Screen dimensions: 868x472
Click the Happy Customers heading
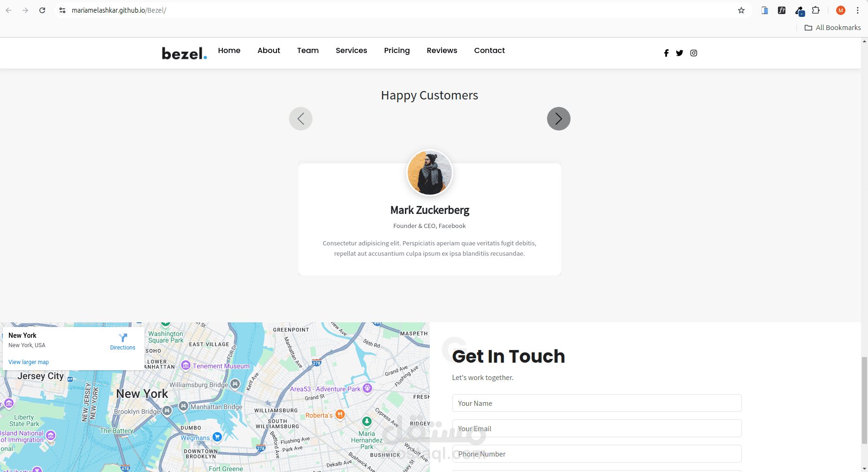[429, 95]
